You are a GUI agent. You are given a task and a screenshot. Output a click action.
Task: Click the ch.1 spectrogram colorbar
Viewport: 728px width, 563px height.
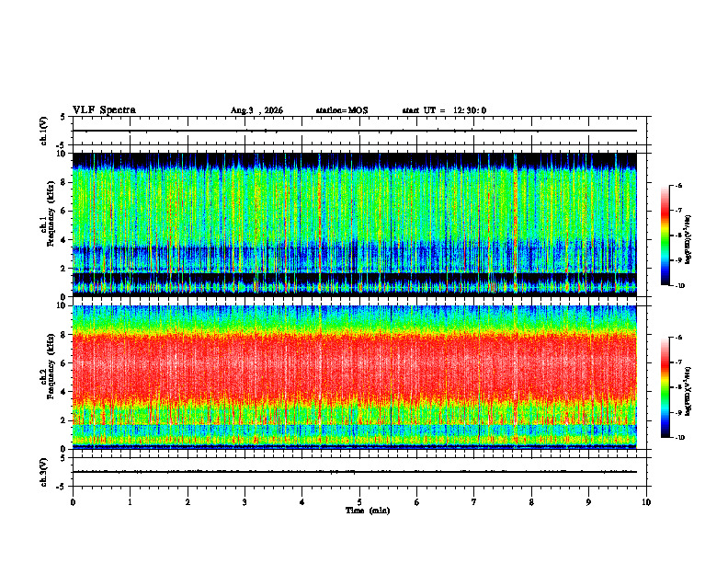pos(665,236)
